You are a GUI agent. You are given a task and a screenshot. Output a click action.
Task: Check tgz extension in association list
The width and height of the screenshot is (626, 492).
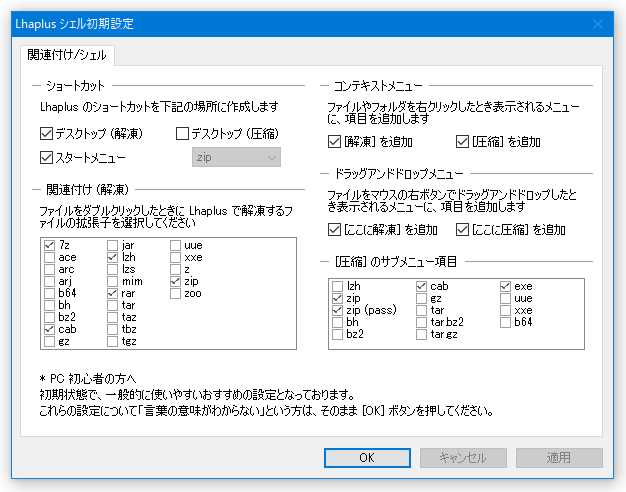point(113,341)
